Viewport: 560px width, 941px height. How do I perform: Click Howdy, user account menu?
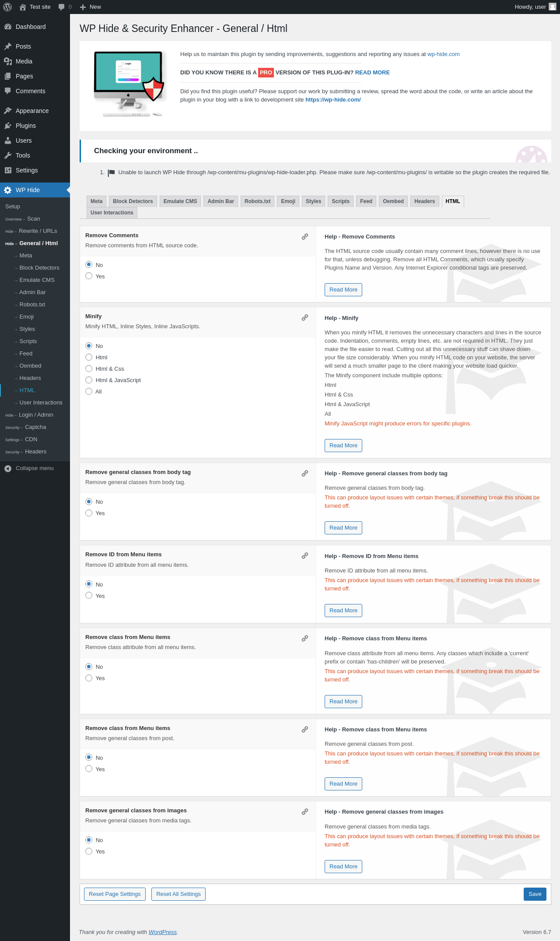point(535,7)
